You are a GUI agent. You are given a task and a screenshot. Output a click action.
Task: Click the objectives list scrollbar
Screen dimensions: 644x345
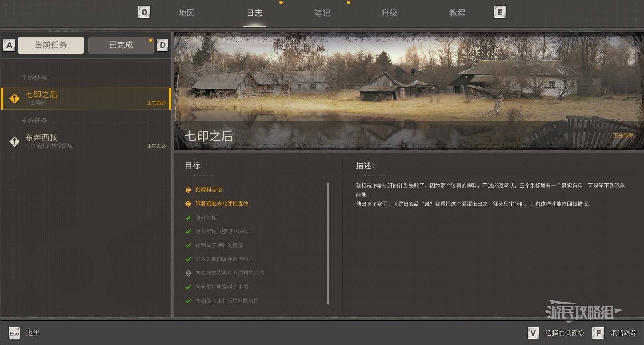(x=328, y=244)
